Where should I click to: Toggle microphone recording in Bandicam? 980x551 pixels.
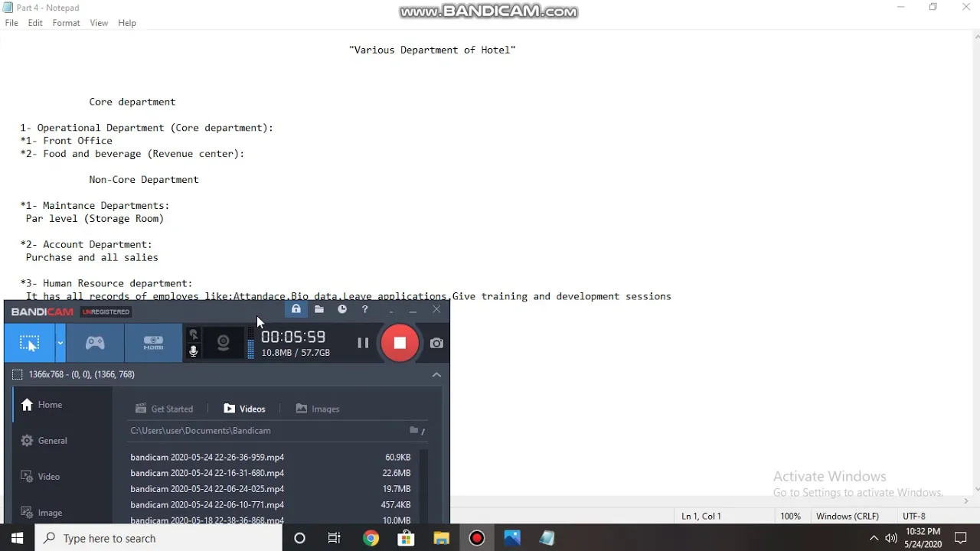point(194,351)
